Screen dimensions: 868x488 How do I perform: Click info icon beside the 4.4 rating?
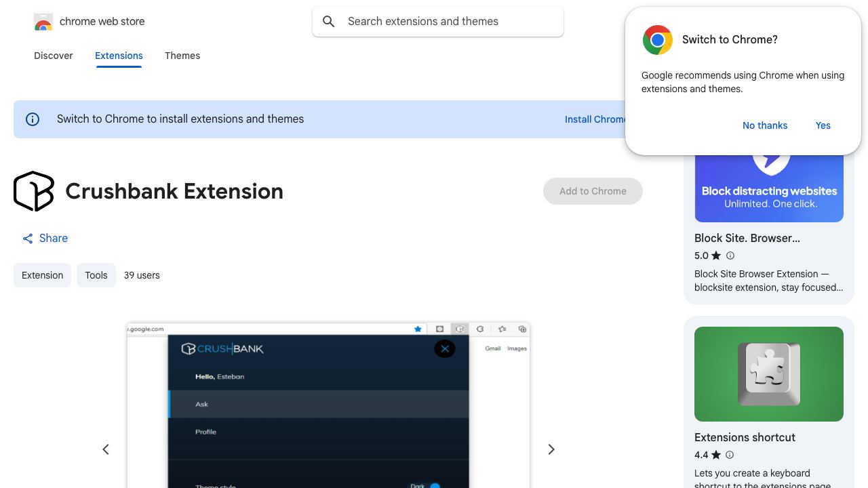pos(730,455)
